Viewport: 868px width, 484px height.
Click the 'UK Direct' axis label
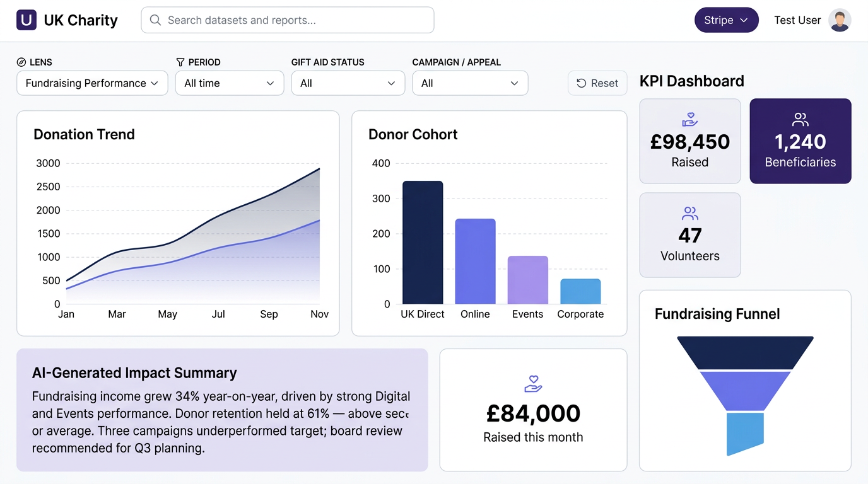point(423,314)
